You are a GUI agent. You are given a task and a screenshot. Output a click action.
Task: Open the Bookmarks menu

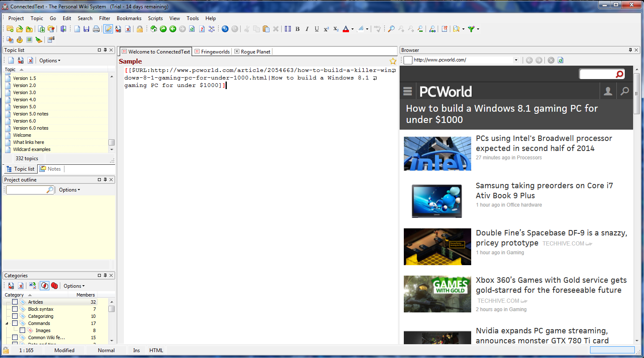pos(129,18)
